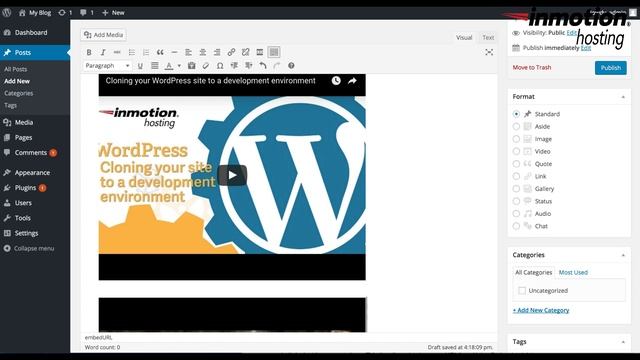Open the Most Used categories tab
The width and height of the screenshot is (640, 360).
[x=573, y=272]
